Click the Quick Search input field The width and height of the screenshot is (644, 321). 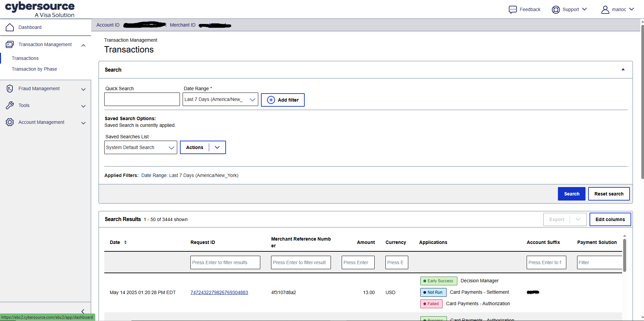pyautogui.click(x=142, y=99)
